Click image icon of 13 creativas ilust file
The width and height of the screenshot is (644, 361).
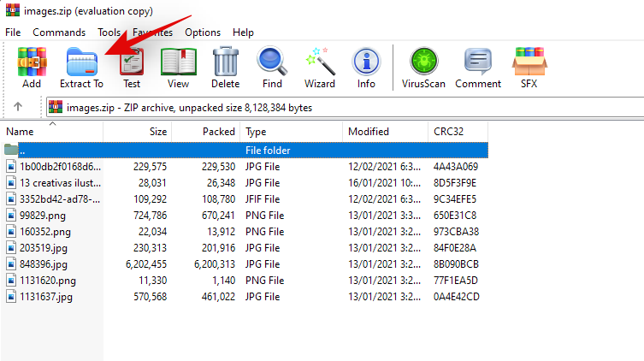point(11,183)
